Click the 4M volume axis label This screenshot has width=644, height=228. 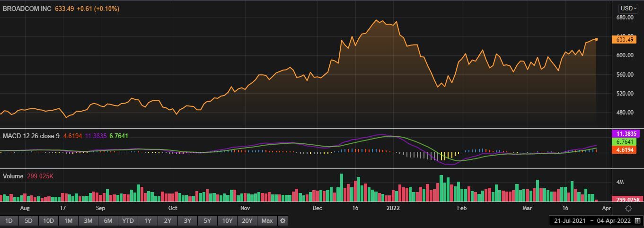tap(621, 182)
